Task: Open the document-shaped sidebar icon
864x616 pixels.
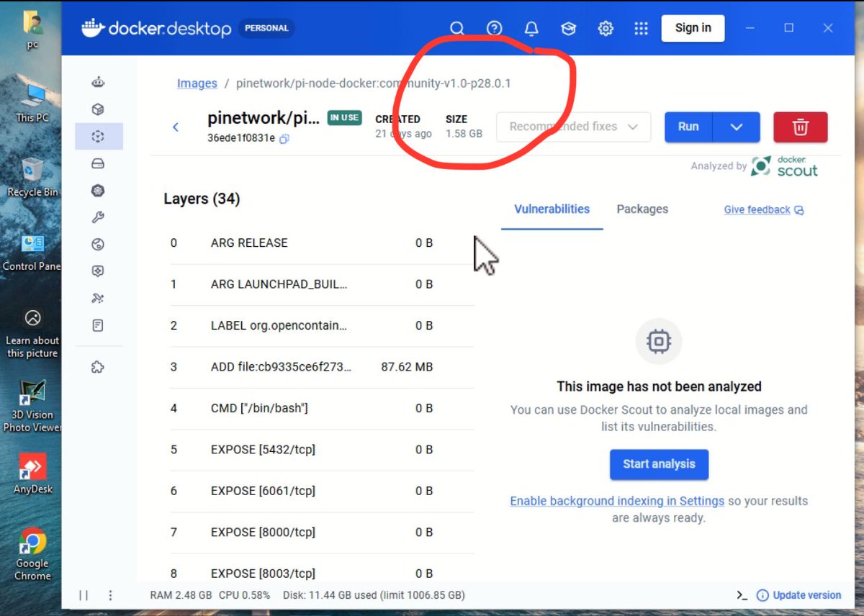Action: 99,325
